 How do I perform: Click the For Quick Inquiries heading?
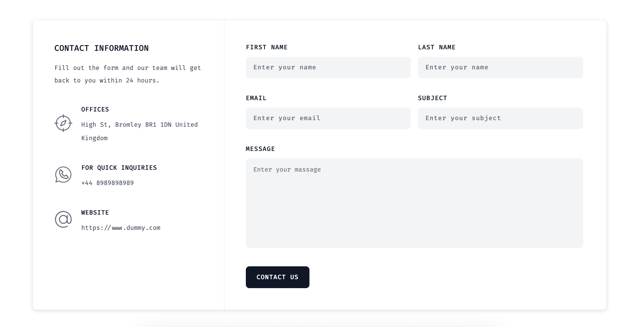coord(119,168)
